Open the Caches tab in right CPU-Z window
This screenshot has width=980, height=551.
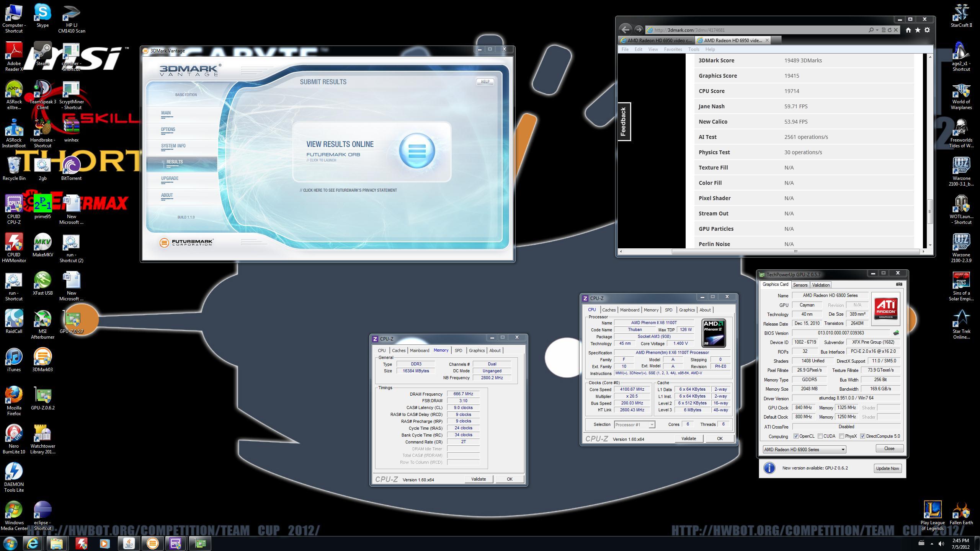pos(609,310)
